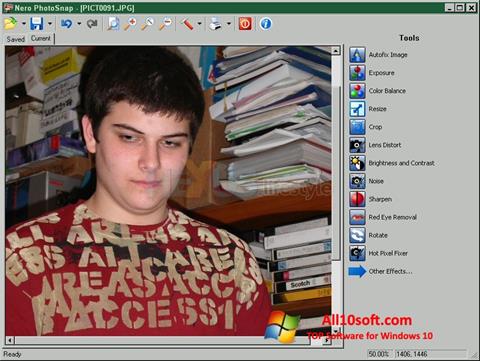Open Other Effects... link
The image size is (480, 361).
390,271
